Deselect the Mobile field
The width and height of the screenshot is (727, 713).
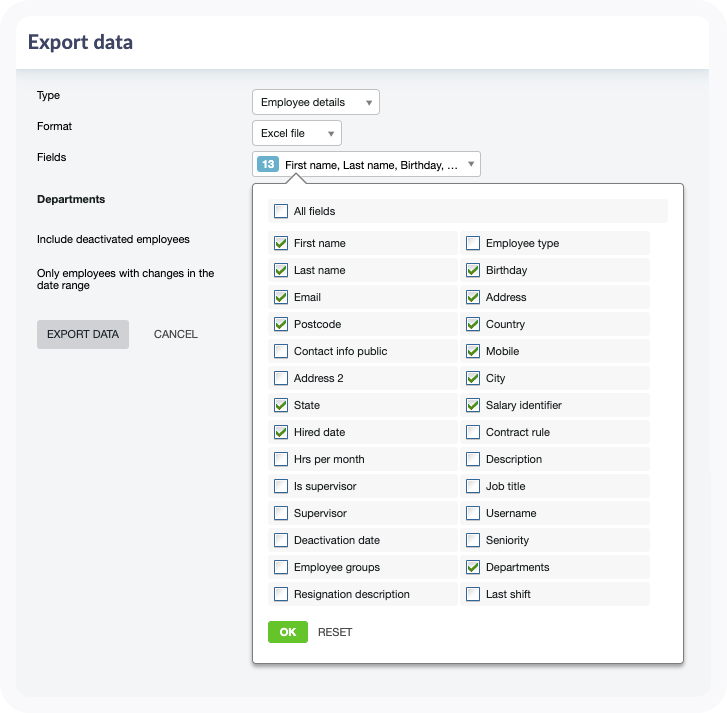[x=473, y=351]
